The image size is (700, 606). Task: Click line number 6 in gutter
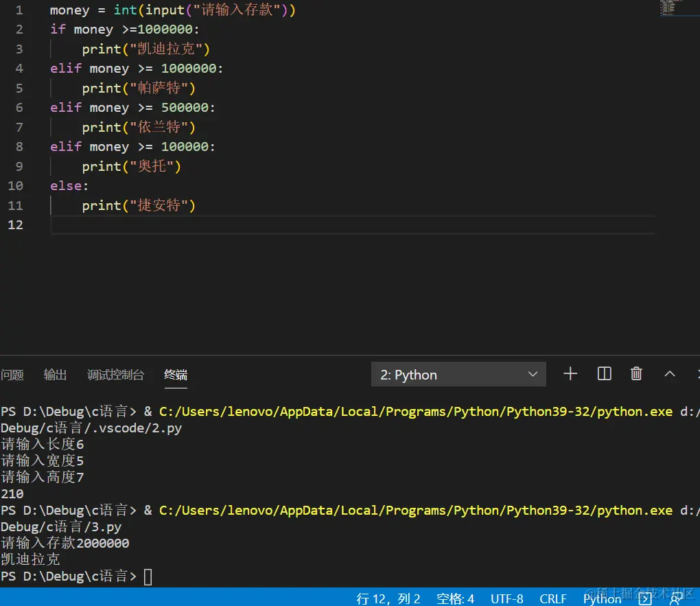click(x=19, y=108)
